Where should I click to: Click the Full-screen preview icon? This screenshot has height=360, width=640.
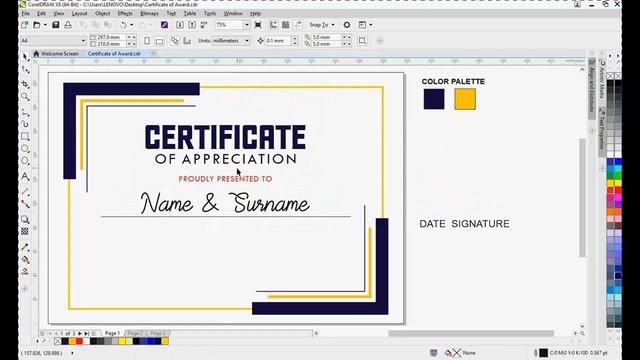[258, 25]
